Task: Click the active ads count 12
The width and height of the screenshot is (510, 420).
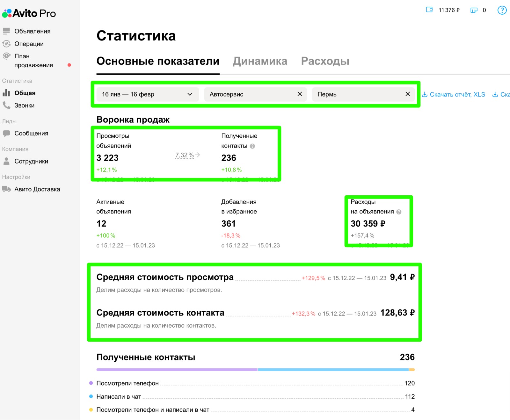Action: point(101,224)
